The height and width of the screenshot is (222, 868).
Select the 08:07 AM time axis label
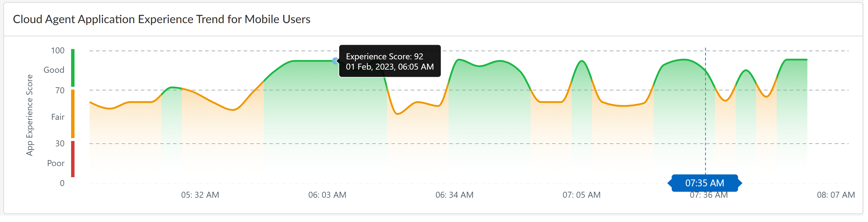pos(836,195)
